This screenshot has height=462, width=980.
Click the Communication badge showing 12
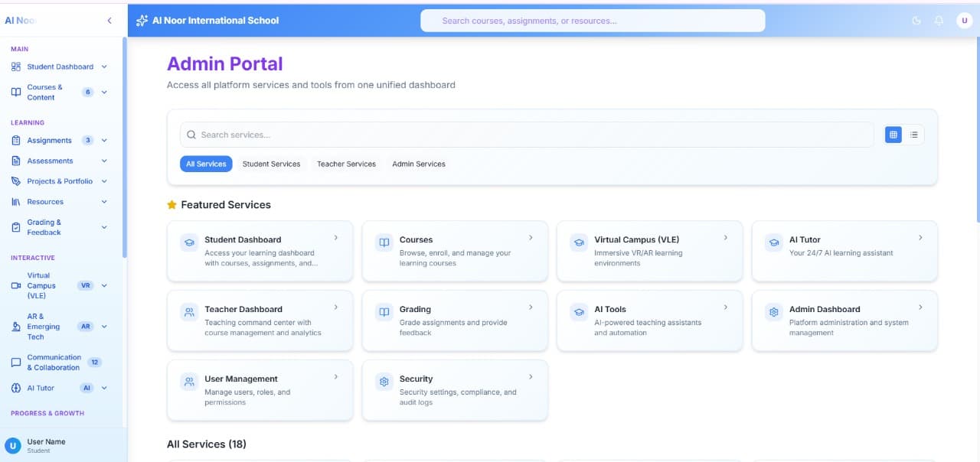pyautogui.click(x=95, y=363)
